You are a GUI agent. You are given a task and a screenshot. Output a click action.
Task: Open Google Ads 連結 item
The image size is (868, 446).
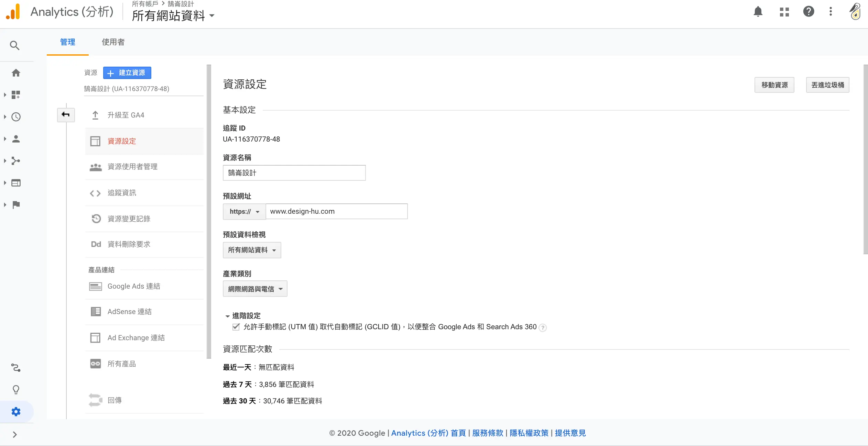[x=144, y=286]
